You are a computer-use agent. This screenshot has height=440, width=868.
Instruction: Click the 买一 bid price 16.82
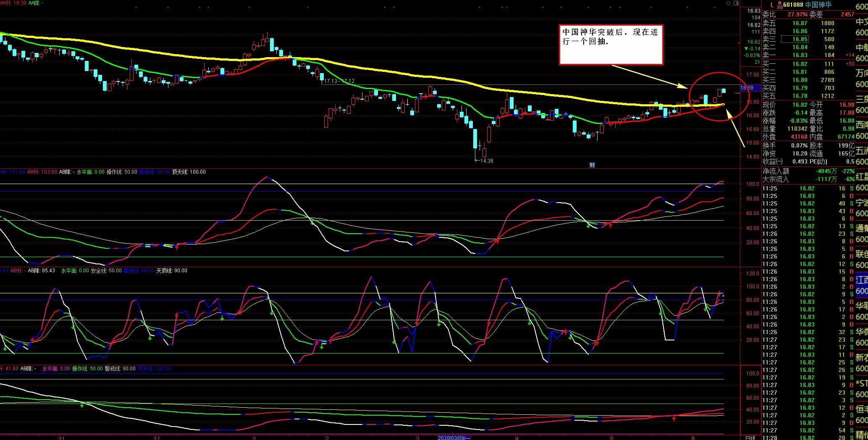[800, 64]
